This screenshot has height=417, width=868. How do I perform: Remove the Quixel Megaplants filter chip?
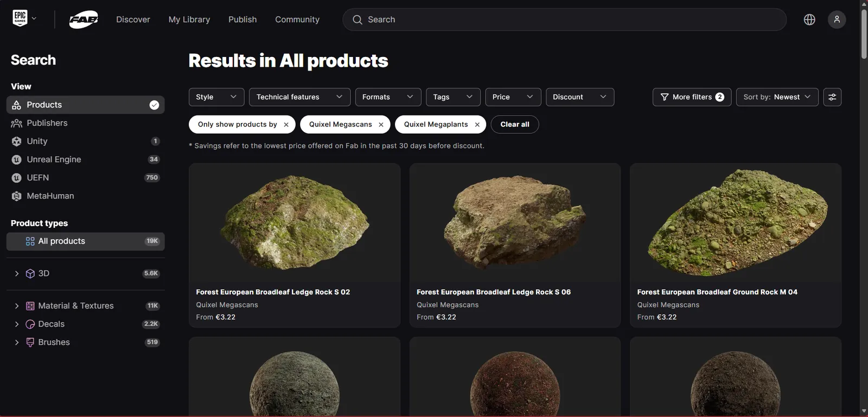477,125
